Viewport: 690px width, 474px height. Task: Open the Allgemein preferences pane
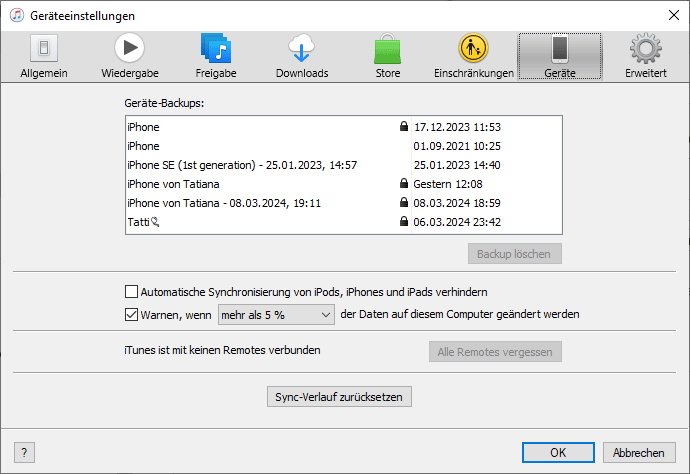pos(44,56)
